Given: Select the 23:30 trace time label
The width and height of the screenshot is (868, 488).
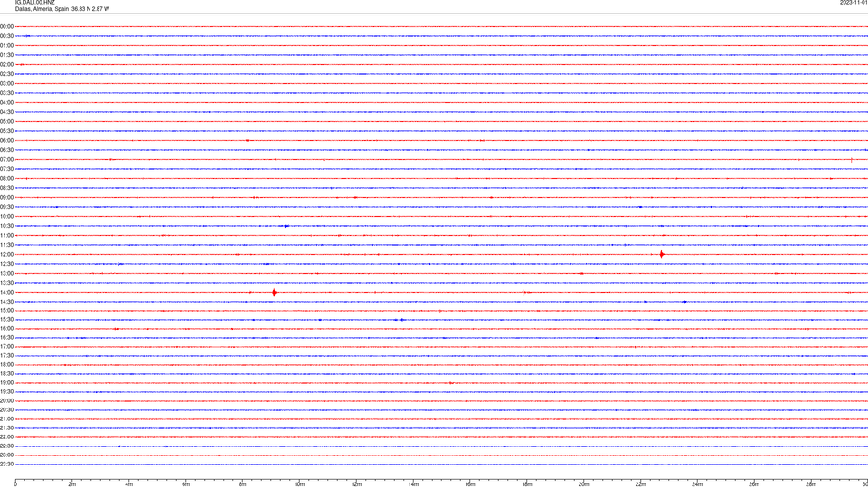Looking at the screenshot, I should pos(6,465).
